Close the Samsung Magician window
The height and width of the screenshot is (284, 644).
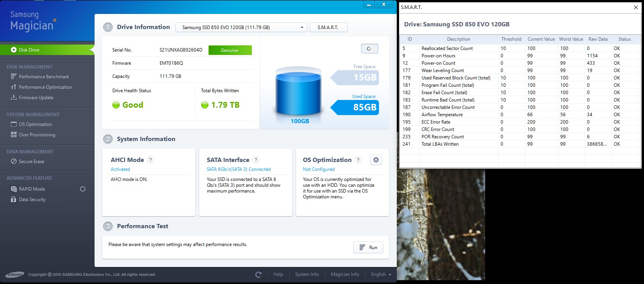click(384, 5)
